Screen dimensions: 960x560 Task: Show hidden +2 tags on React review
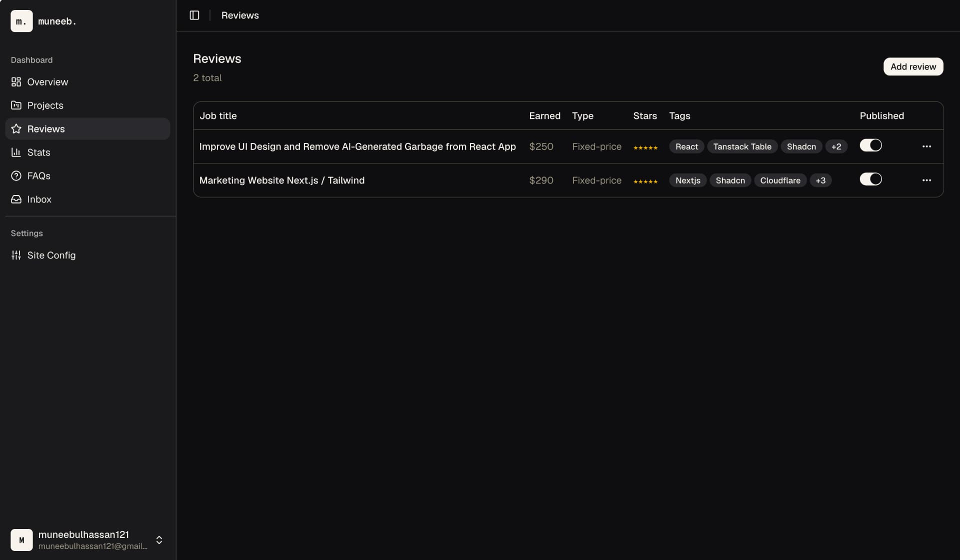tap(836, 146)
